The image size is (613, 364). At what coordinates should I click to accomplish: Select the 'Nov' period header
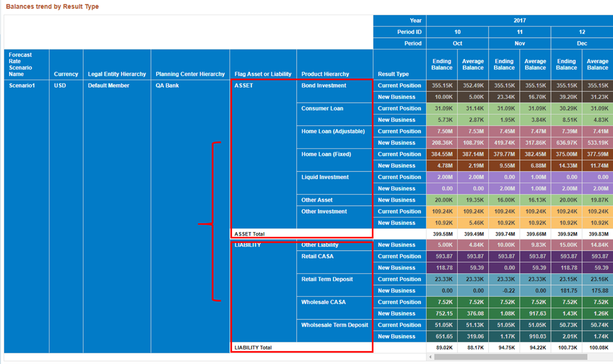coord(520,44)
